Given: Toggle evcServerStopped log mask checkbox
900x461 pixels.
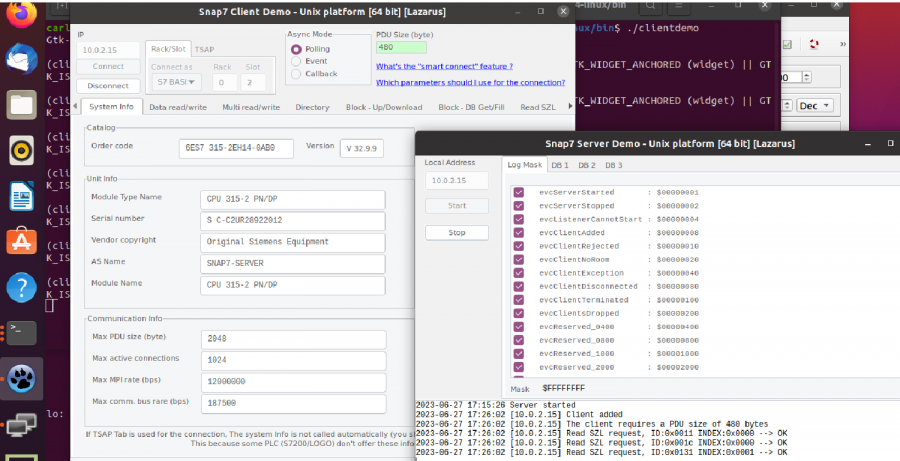Looking at the screenshot, I should pos(519,206).
